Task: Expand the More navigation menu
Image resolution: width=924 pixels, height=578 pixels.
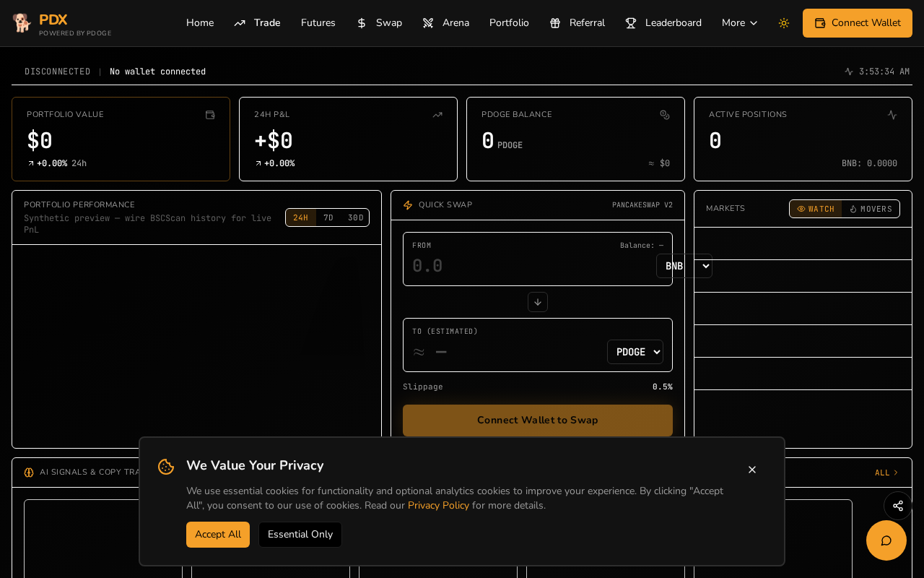Action: [x=740, y=23]
